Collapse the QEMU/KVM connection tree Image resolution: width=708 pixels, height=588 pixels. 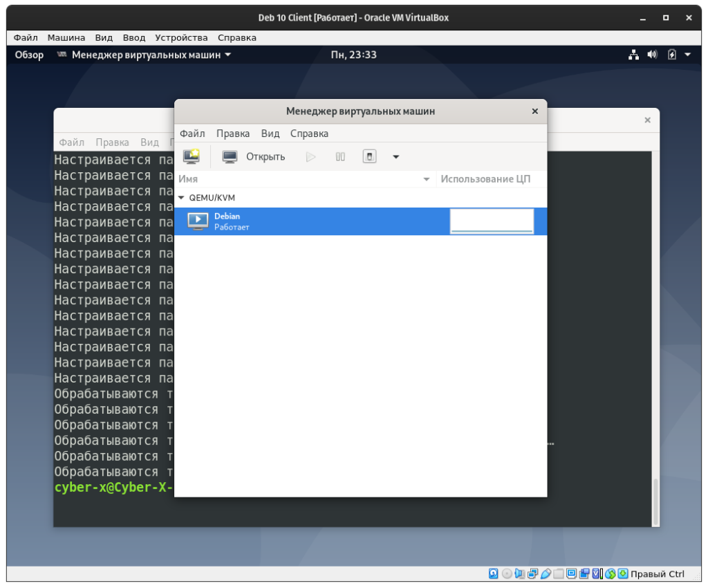click(x=181, y=197)
